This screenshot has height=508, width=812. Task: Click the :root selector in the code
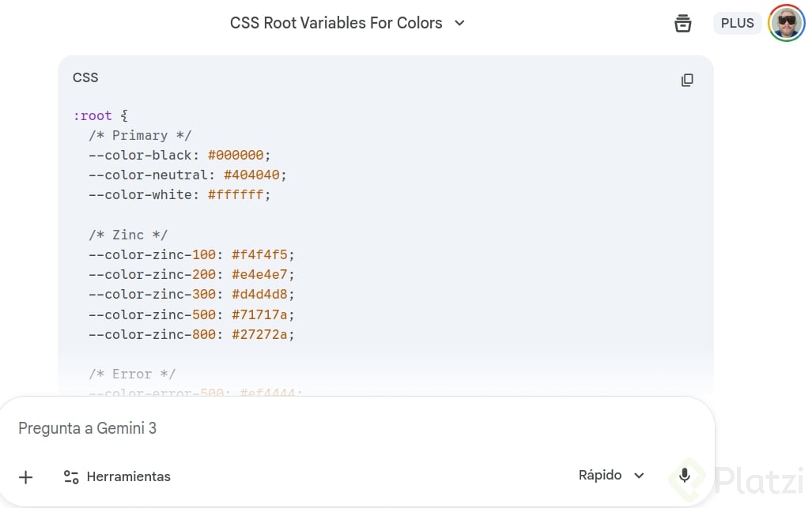pos(93,115)
